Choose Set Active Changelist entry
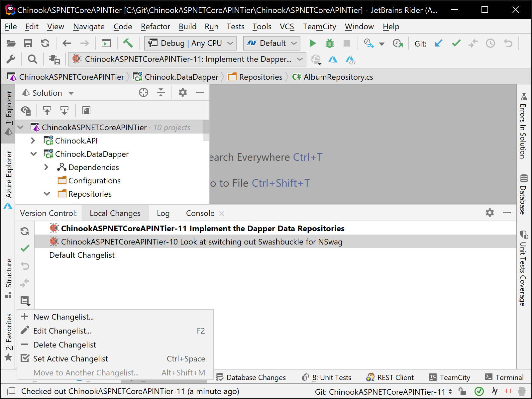The width and height of the screenshot is (532, 399). pyautogui.click(x=115, y=359)
